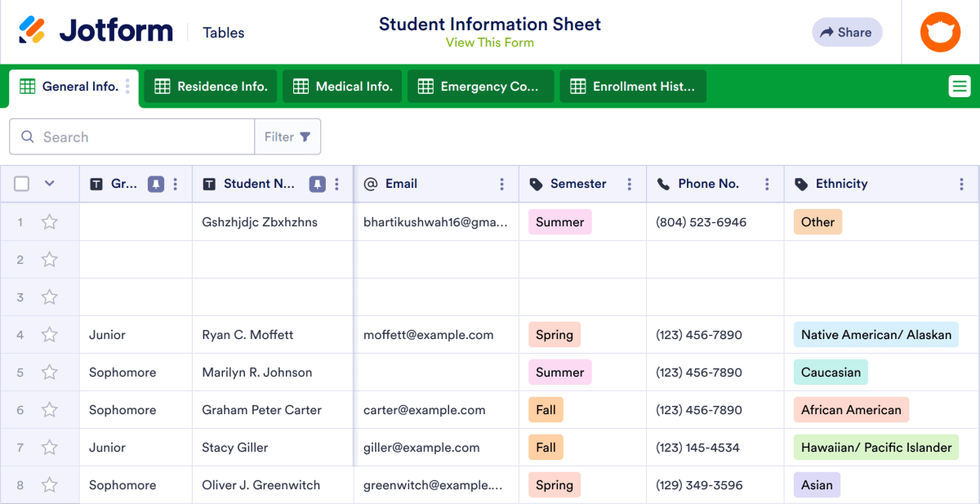Select the pink Summer tag in row 1

pyautogui.click(x=559, y=221)
